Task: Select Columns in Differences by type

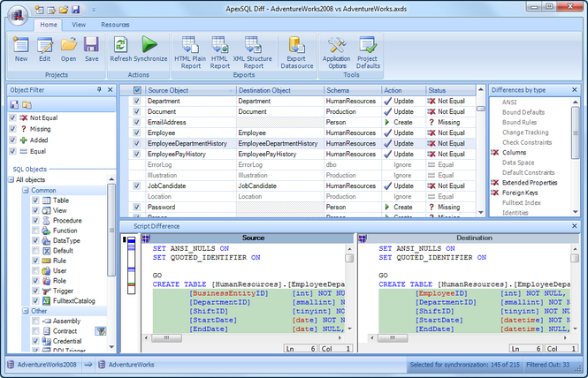Action: click(x=514, y=153)
